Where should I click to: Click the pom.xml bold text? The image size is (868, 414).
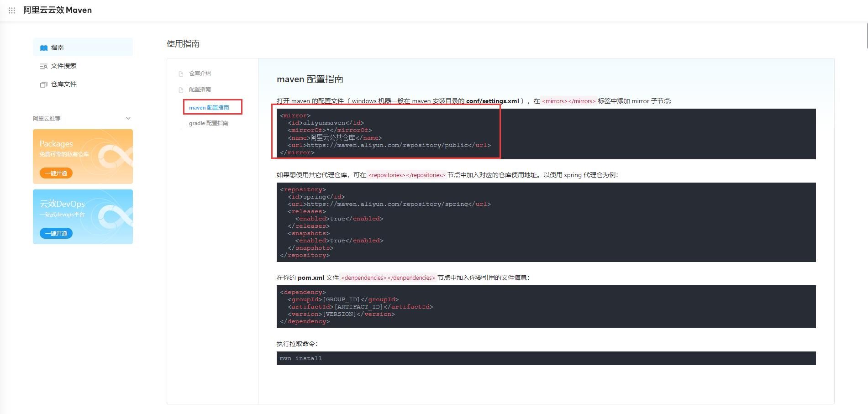pyautogui.click(x=311, y=278)
